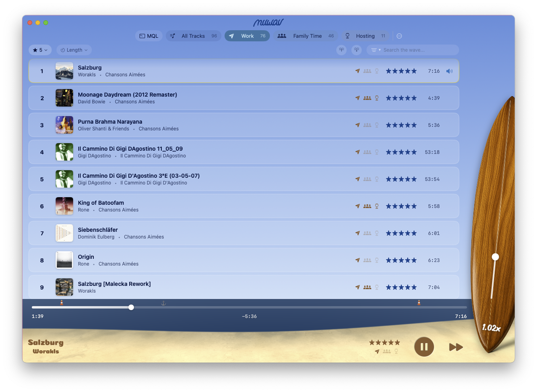Click the now-playing Salzburg title in player
This screenshot has width=537, height=392.
pyautogui.click(x=46, y=342)
